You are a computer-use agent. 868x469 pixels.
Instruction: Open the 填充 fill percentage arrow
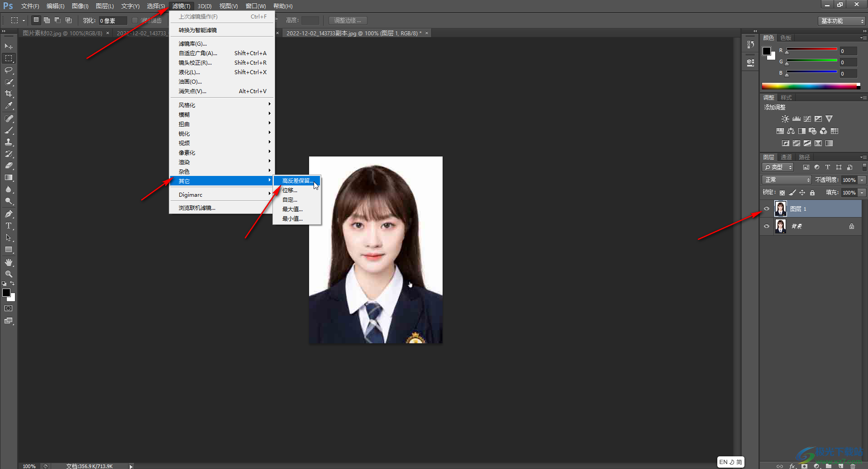point(862,193)
